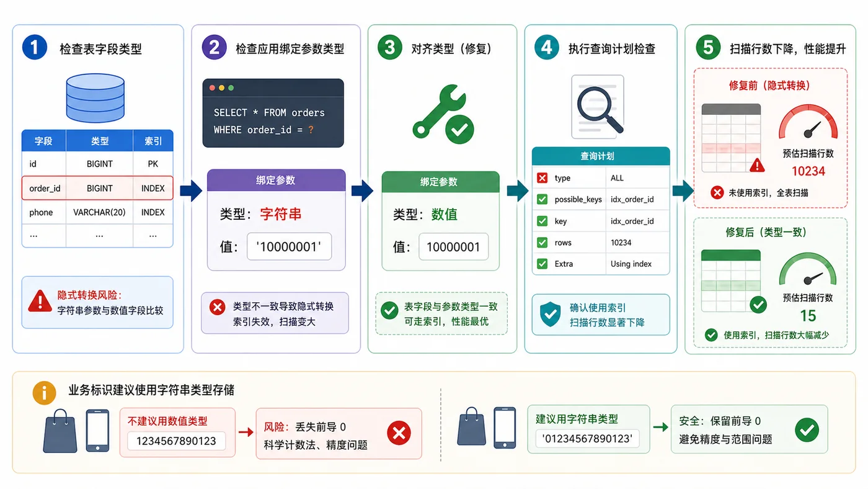Viewport: 868px width, 489px height.
Task: Click the SELECT * FROM orders code line
Action: [x=269, y=112]
